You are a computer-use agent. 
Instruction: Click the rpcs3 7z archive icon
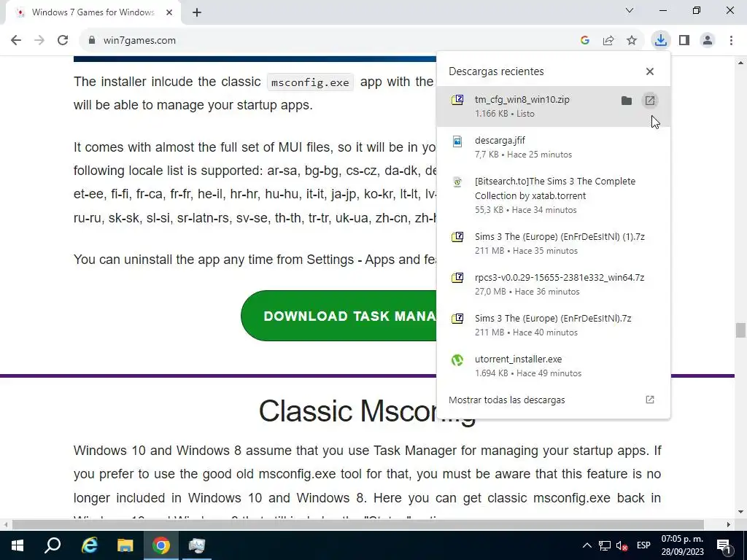(457, 278)
